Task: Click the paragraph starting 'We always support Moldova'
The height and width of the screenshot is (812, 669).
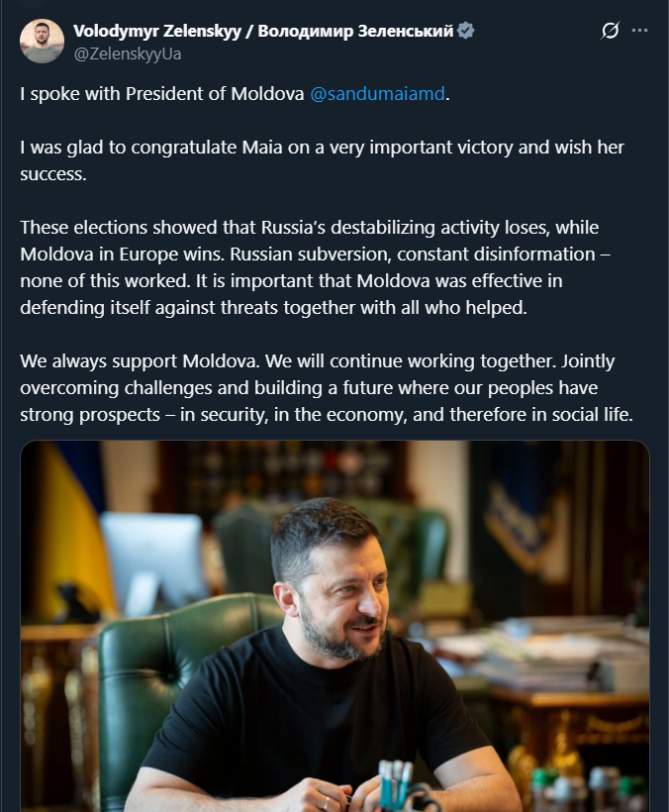Action: 325,387
